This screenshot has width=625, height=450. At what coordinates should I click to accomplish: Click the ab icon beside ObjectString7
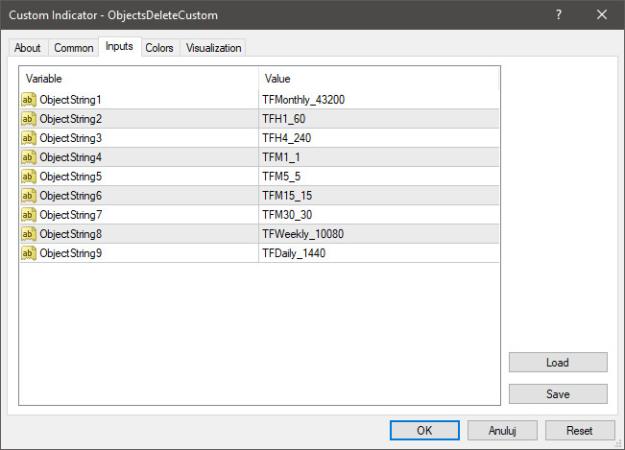(28, 214)
